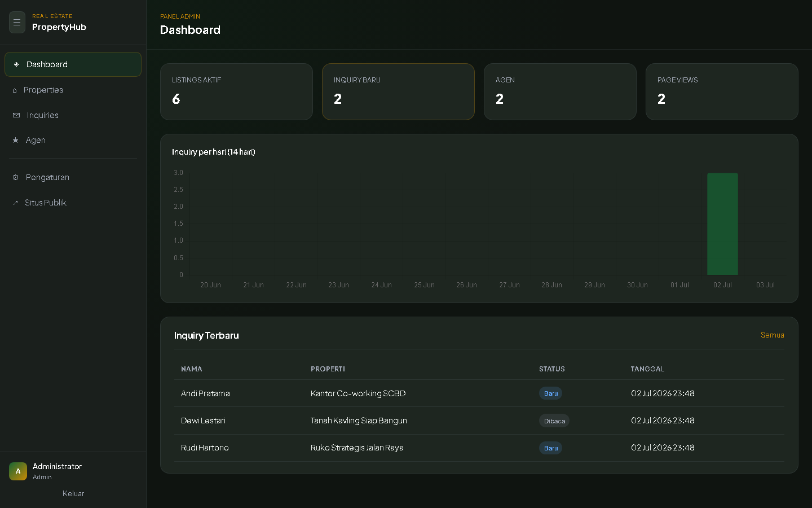
Task: View all inquiries via Semua link
Action: coord(772,335)
